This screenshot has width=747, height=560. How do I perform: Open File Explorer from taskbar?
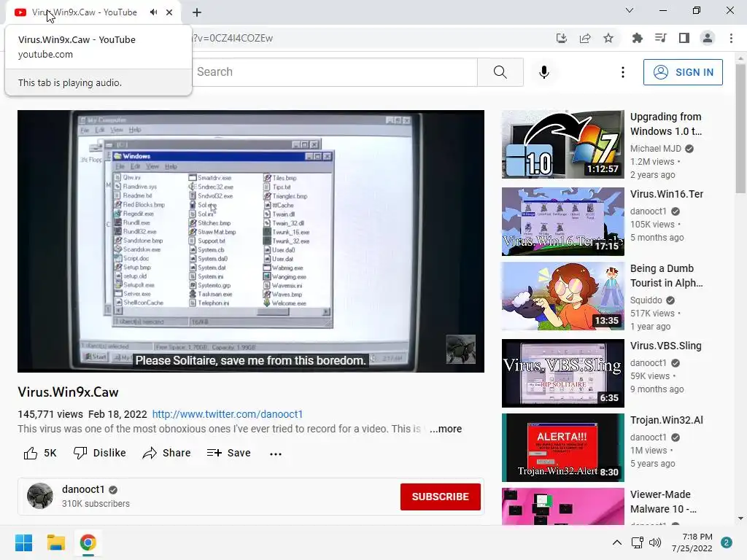click(x=55, y=542)
